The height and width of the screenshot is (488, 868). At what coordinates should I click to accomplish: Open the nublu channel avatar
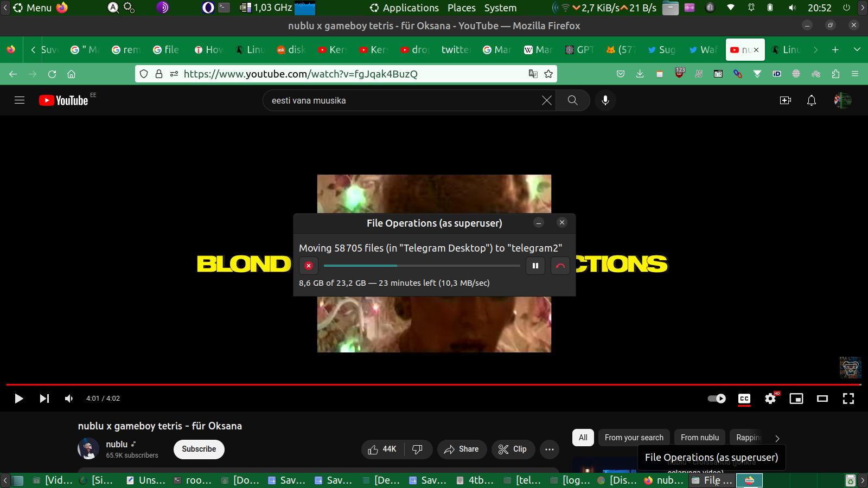[x=88, y=449]
